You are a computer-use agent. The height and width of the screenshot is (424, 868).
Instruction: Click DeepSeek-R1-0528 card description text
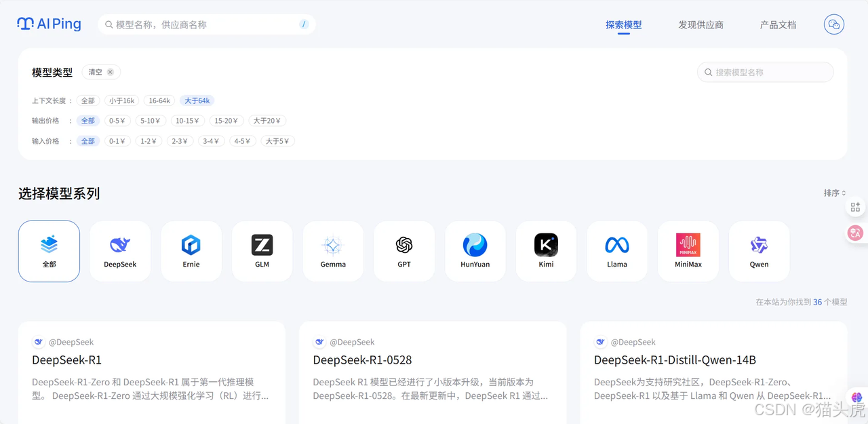pos(431,389)
